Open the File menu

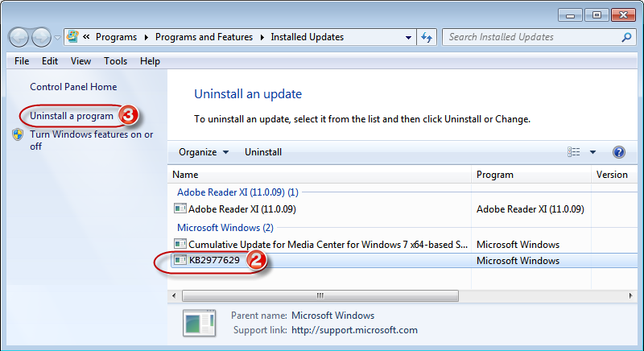[x=22, y=61]
